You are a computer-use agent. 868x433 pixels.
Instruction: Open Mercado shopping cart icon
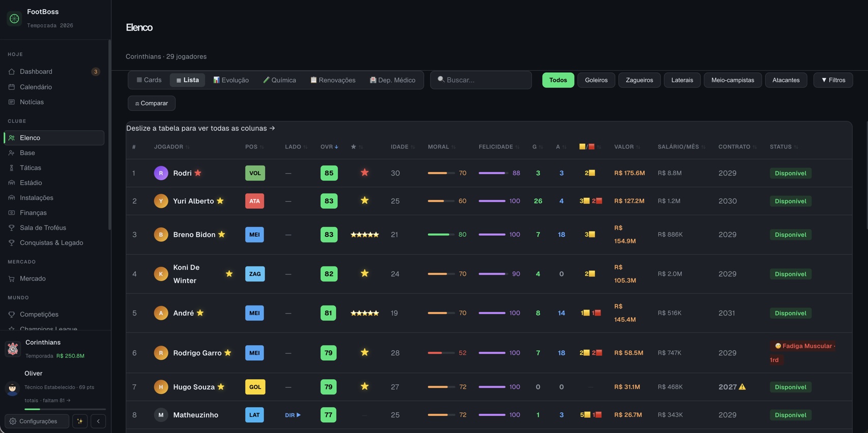[12, 279]
